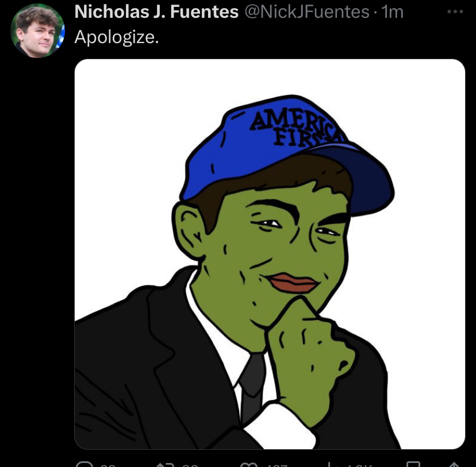
Task: Tap the "Apologize." tweet text
Action: [117, 37]
